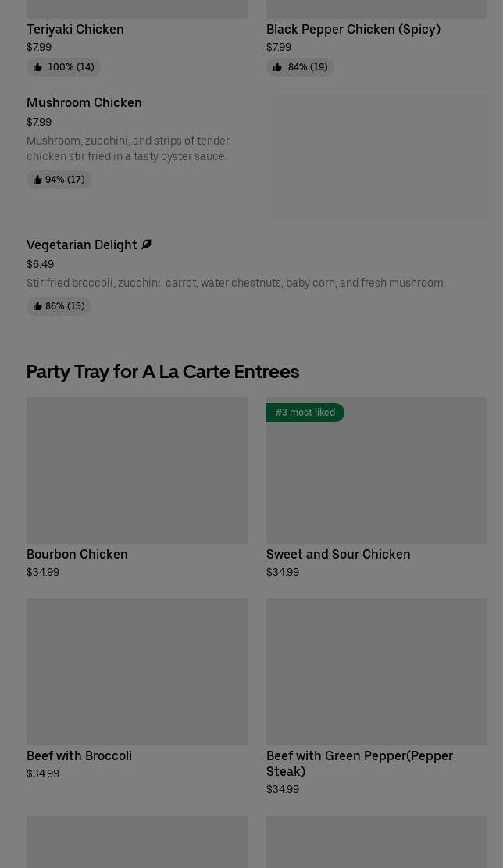The height and width of the screenshot is (868, 503).
Task: Select the Mushroom Chicken title
Action: coord(84,102)
